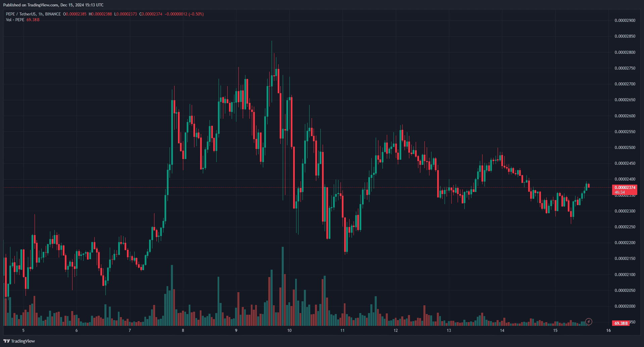
Task: Click the 0.00002400 price axis label
Action: pyautogui.click(x=625, y=179)
